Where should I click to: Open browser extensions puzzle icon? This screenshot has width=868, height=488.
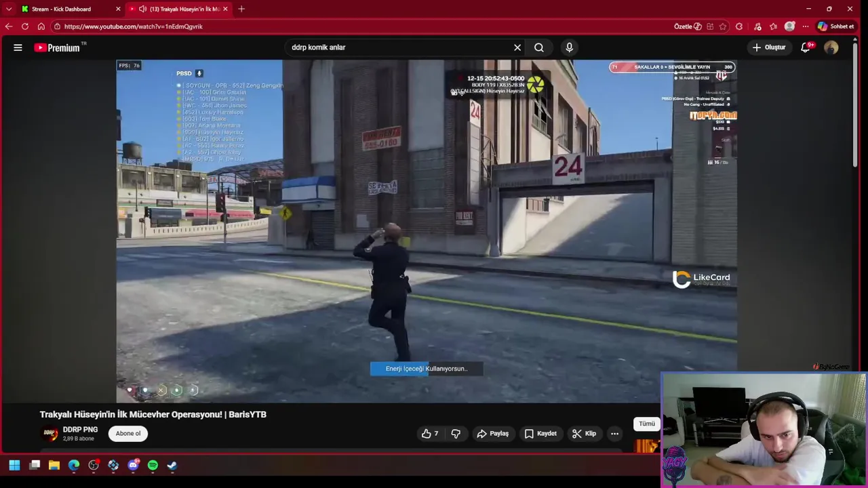pos(739,26)
